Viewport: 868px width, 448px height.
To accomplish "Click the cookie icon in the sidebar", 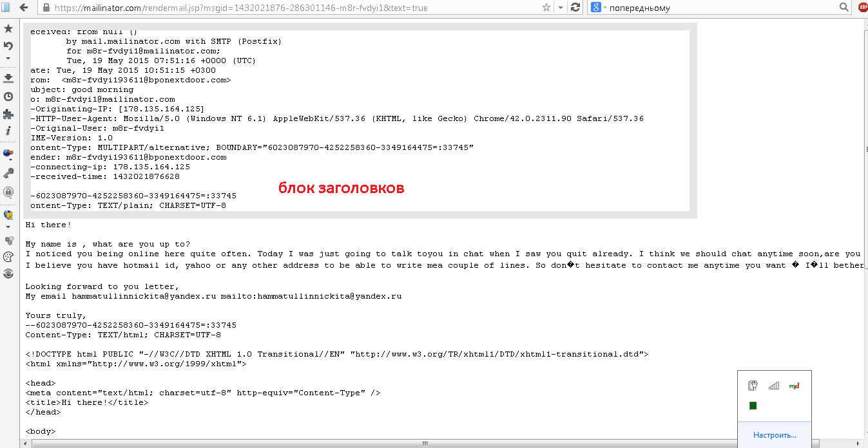I will 8,257.
